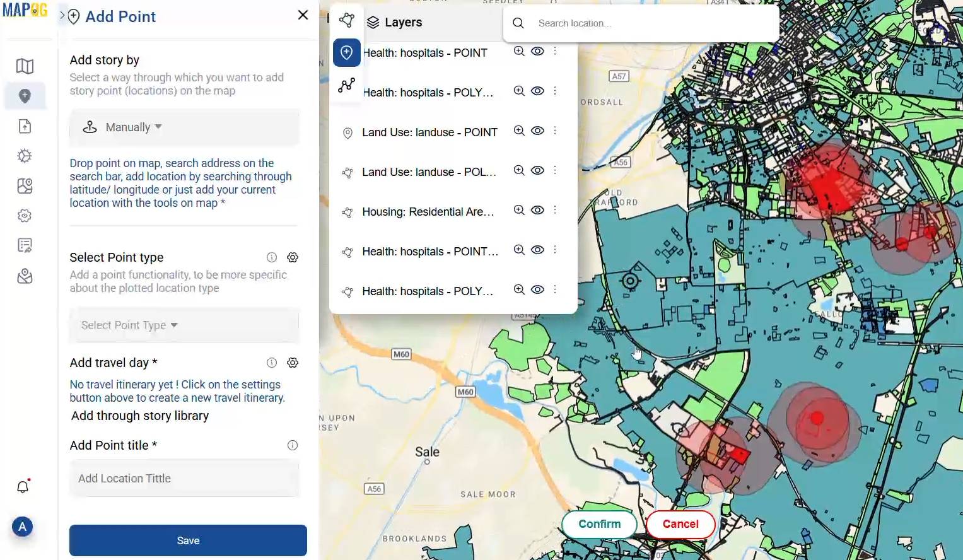Image resolution: width=963 pixels, height=560 pixels.
Task: Zoom to Health: hospitals - POINT layer
Action: tap(519, 51)
